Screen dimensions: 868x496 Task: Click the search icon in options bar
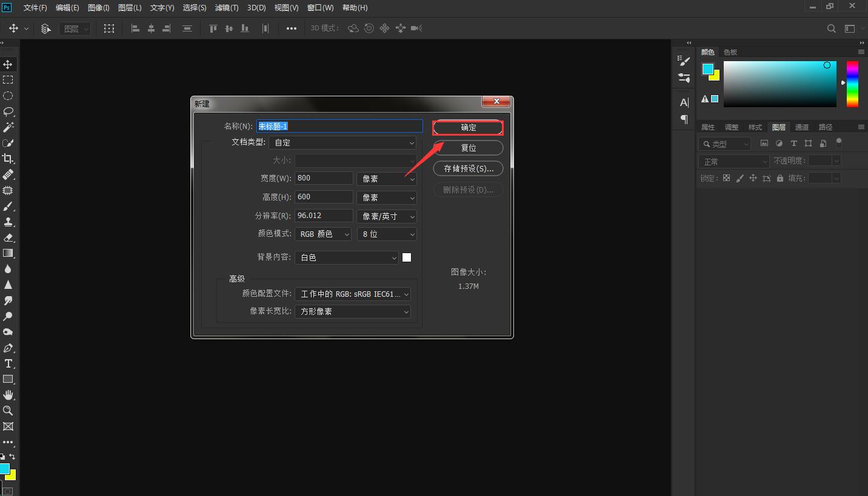coord(832,28)
